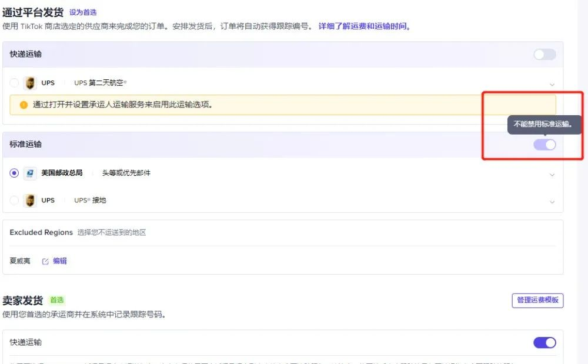Open the 管理运费模板 button
588x364 pixels.
point(537,300)
